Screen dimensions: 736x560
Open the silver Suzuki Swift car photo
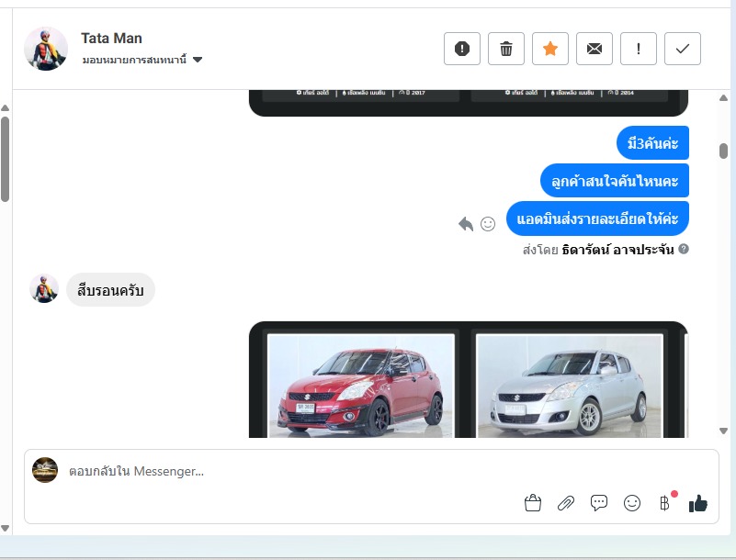tap(570, 386)
